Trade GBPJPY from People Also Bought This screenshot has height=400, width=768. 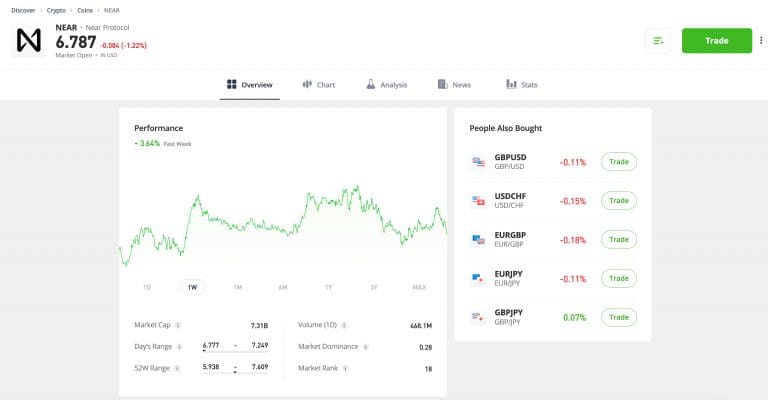pyautogui.click(x=619, y=317)
